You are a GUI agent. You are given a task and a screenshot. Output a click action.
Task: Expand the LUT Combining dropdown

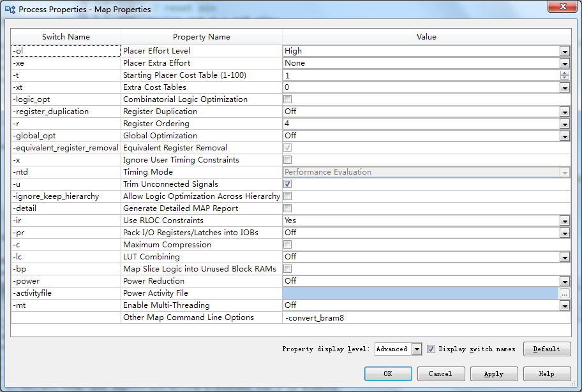click(565, 257)
